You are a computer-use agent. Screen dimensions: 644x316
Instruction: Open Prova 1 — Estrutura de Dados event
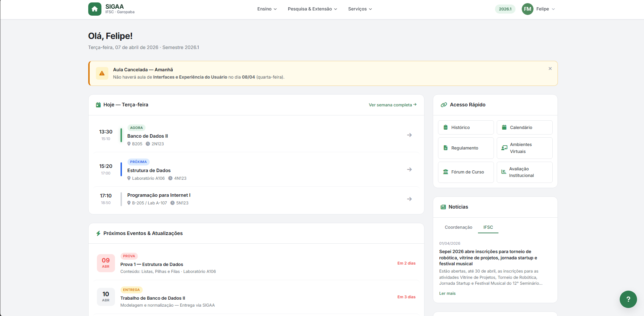[x=256, y=264]
